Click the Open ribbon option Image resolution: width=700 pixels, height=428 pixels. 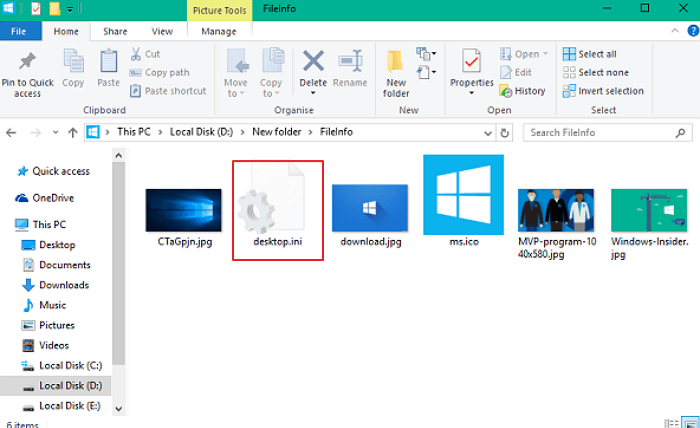(x=520, y=54)
